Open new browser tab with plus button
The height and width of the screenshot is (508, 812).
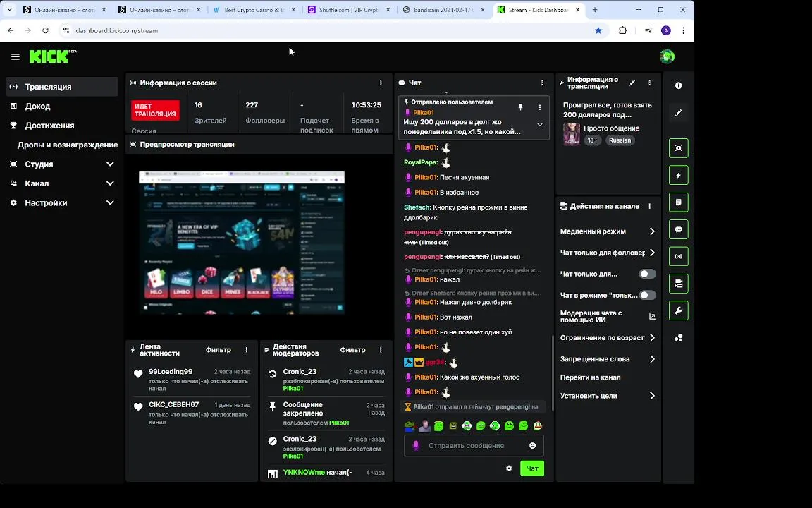point(594,10)
